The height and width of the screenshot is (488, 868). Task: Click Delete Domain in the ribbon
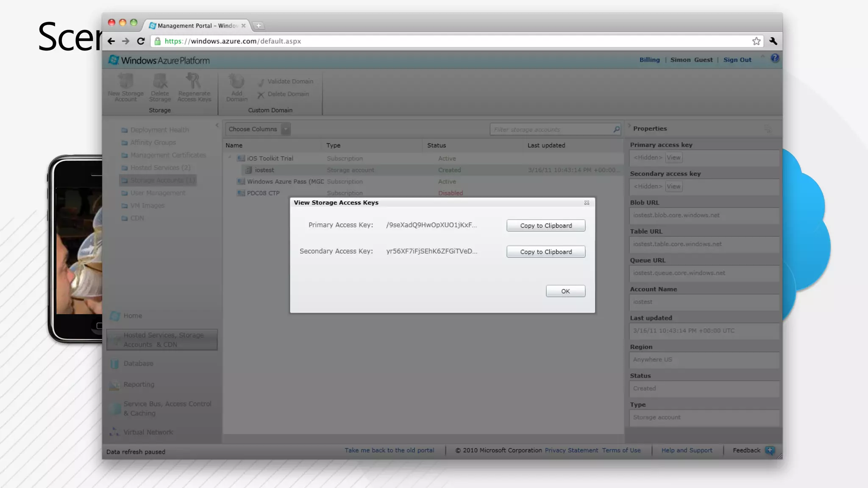point(284,94)
